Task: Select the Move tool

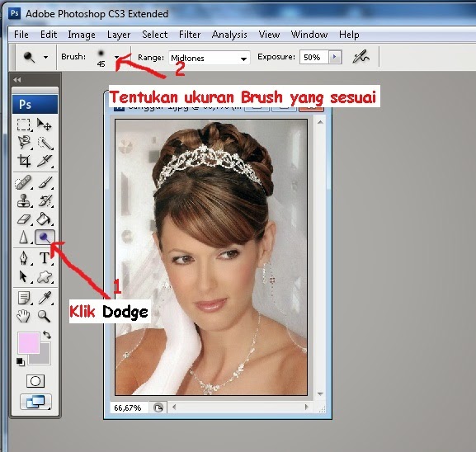Action: click(45, 125)
